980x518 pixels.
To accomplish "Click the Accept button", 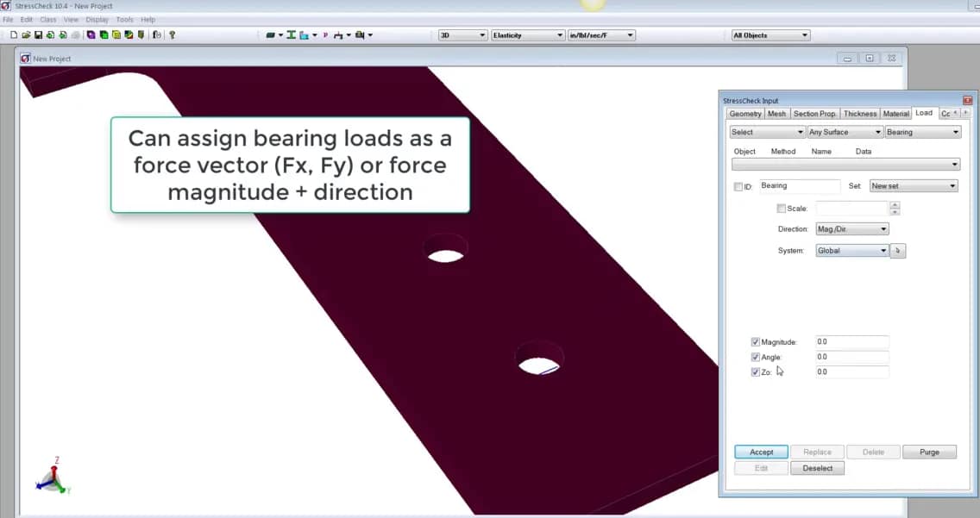I will 760,452.
